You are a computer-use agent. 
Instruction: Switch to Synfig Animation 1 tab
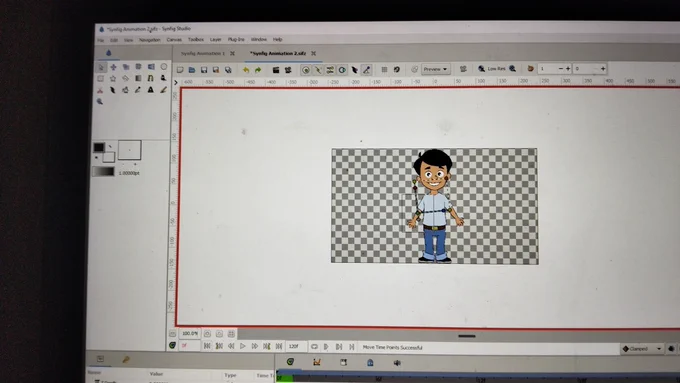click(x=203, y=53)
